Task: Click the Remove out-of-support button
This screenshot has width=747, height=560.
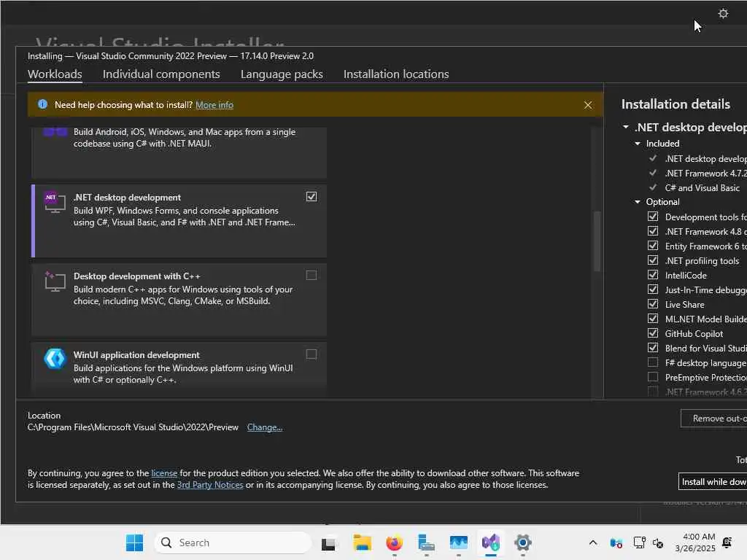Action: [713, 418]
